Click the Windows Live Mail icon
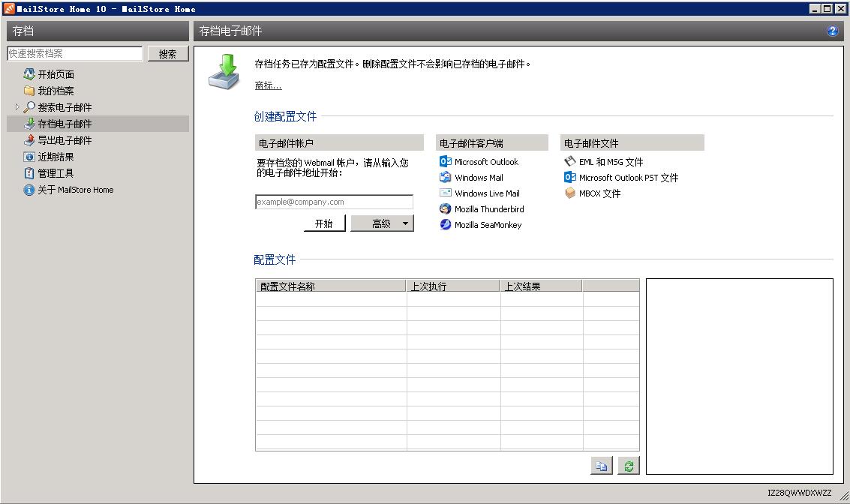The image size is (850, 504). point(446,193)
